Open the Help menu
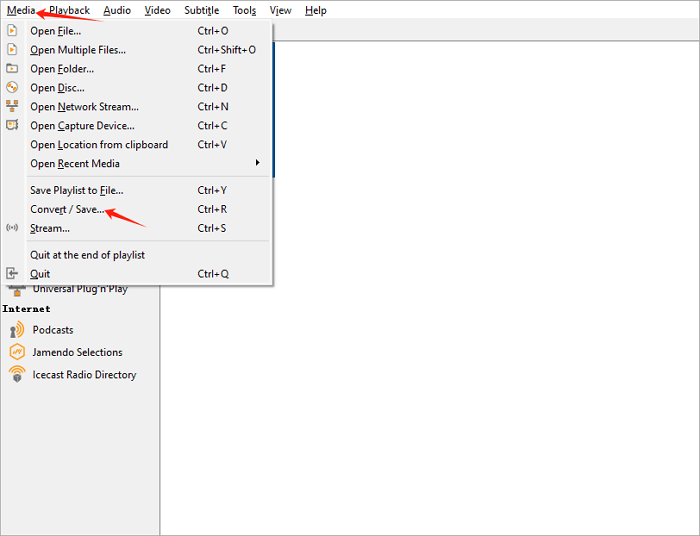 tap(316, 10)
